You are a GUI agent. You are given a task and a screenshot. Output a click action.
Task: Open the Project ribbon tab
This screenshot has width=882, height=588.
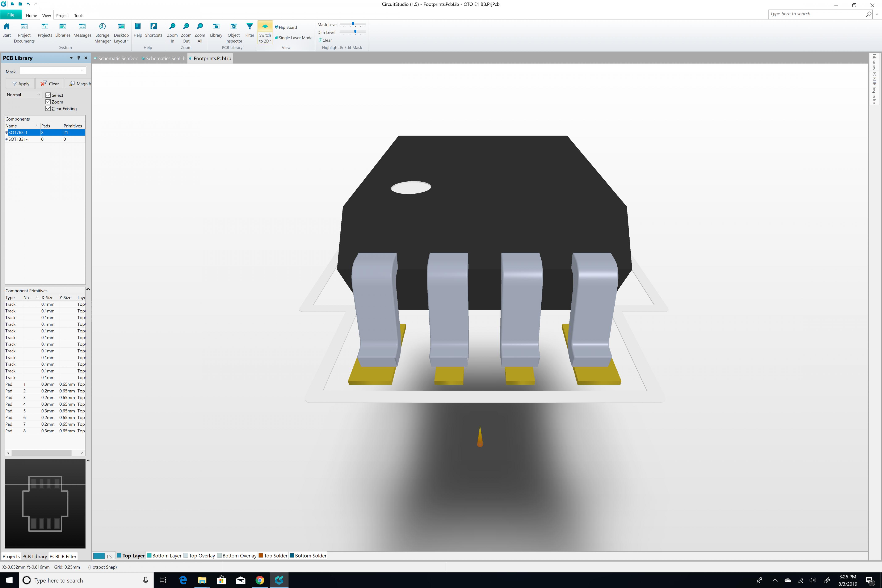click(x=62, y=15)
